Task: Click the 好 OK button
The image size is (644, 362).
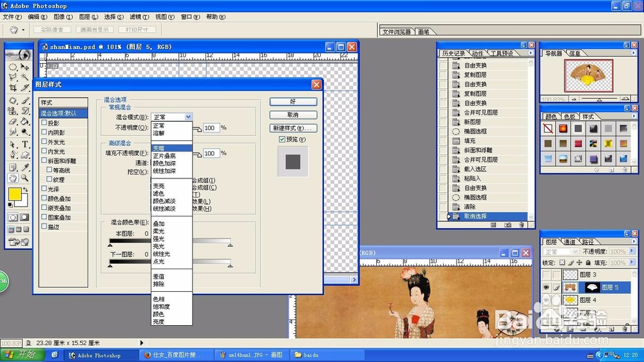Action: pos(293,102)
